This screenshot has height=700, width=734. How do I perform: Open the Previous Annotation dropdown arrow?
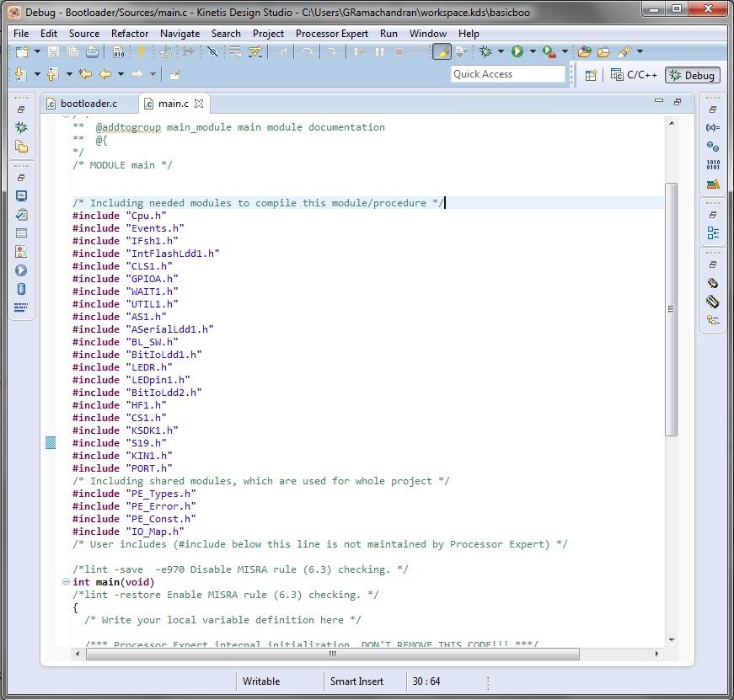point(69,74)
